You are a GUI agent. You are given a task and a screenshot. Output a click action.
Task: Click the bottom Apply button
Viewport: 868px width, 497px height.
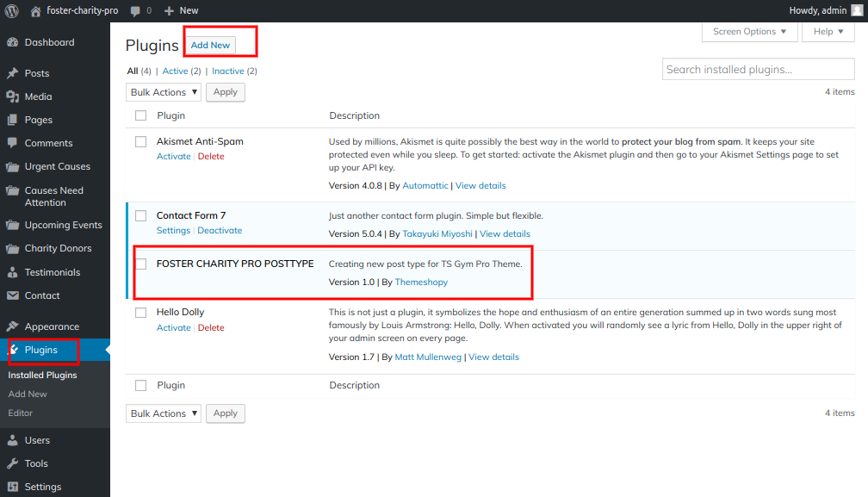point(226,413)
